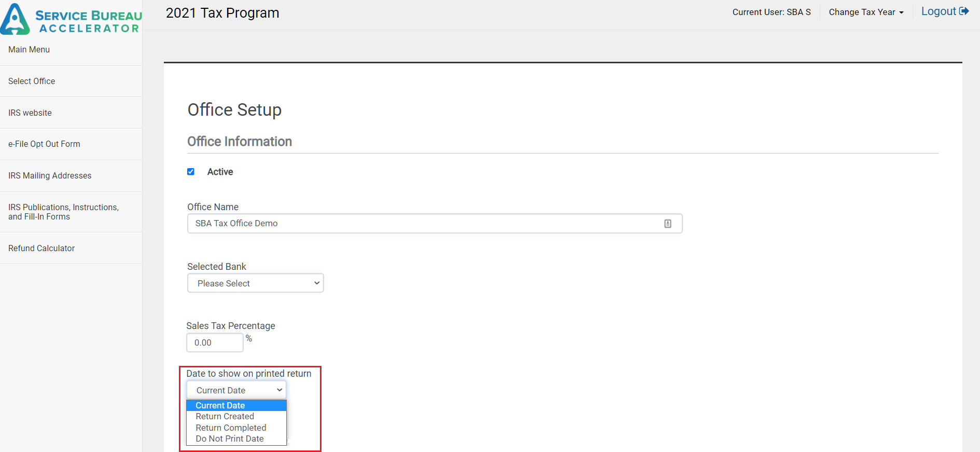Open Main Menu in sidebar

pos(29,50)
